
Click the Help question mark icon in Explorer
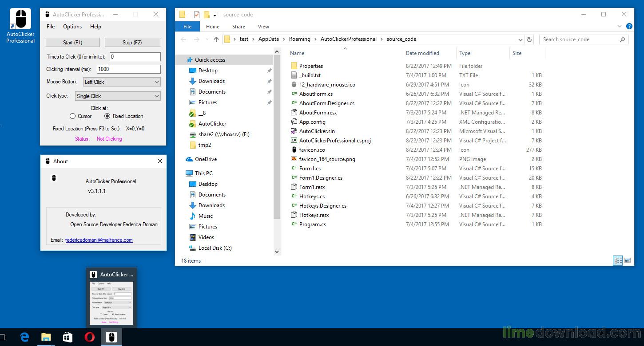point(629,27)
